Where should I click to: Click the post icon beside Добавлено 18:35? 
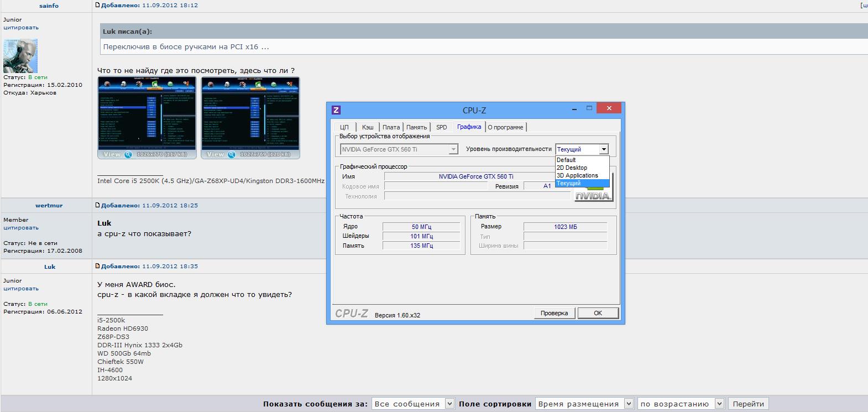pos(98,266)
